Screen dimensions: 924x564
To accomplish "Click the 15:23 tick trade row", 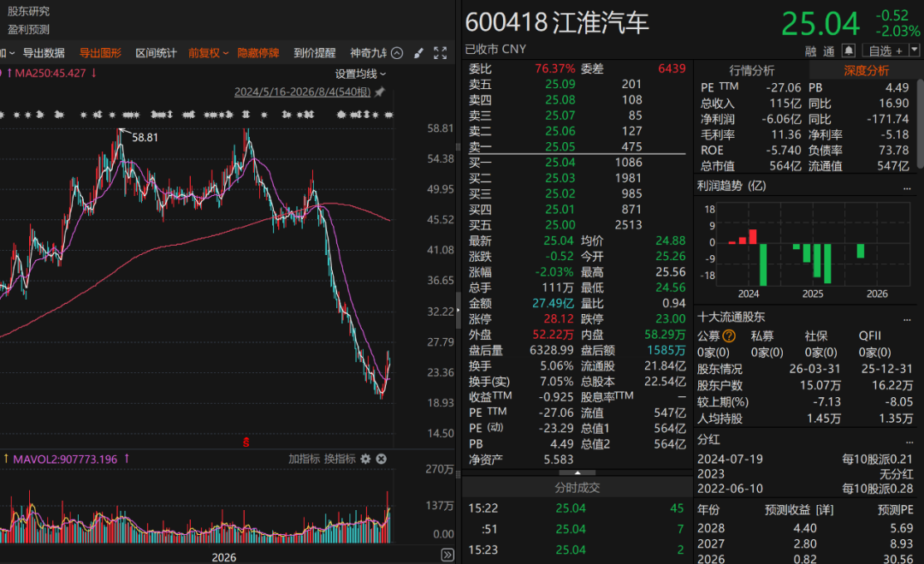I will (x=577, y=549).
